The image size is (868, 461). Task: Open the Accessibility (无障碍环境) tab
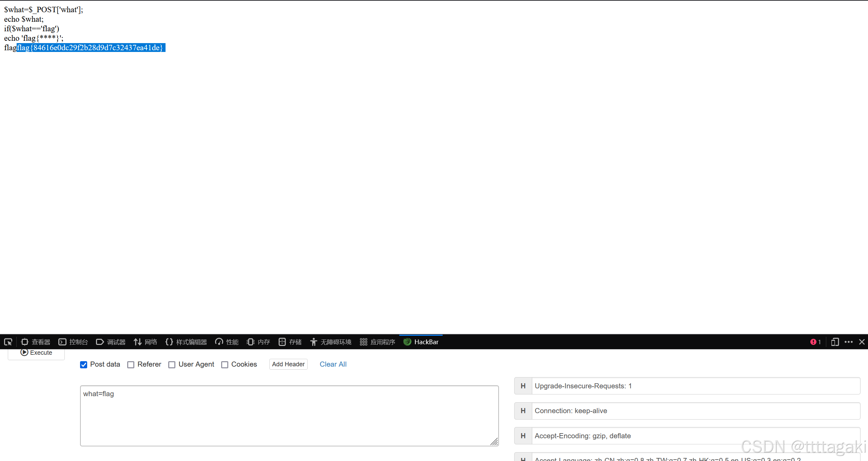coord(331,342)
